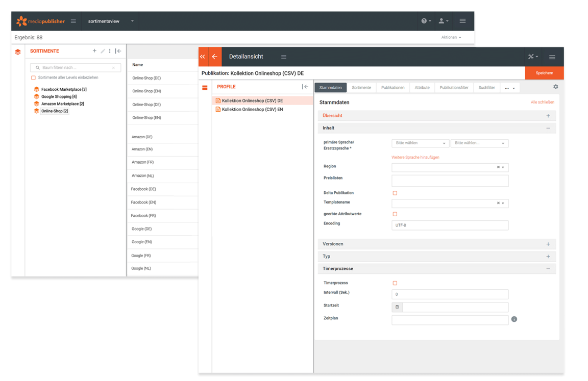Open the Stammdaten settings gear
Image resolution: width=588 pixels, height=381 pixels.
click(556, 87)
